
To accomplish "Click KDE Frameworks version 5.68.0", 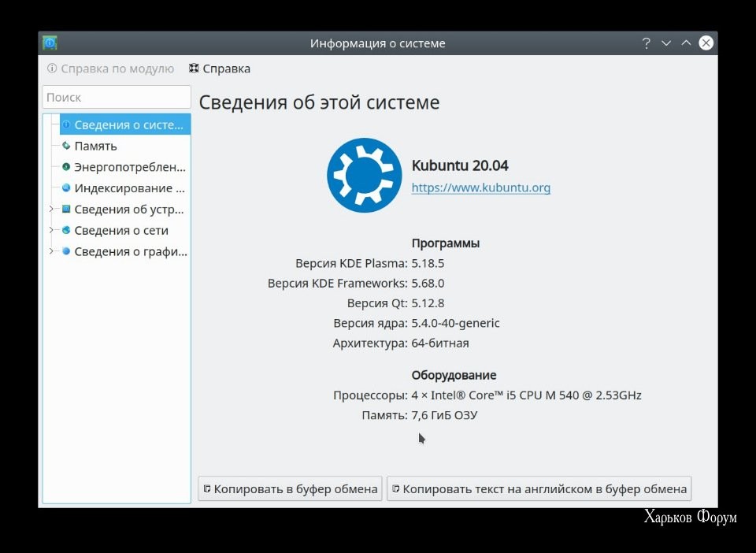I will [x=428, y=283].
